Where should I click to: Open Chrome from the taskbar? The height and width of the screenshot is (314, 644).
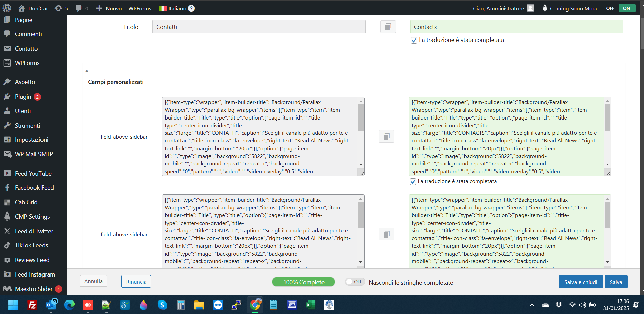(255, 305)
